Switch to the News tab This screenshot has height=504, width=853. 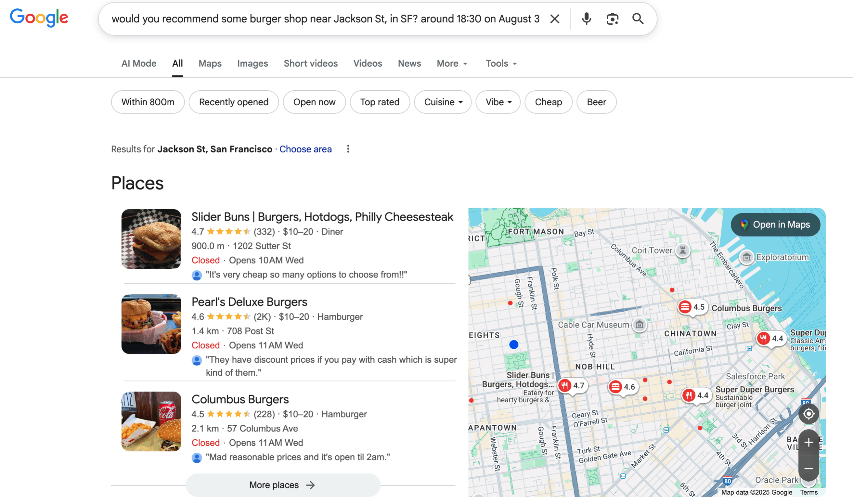point(410,64)
